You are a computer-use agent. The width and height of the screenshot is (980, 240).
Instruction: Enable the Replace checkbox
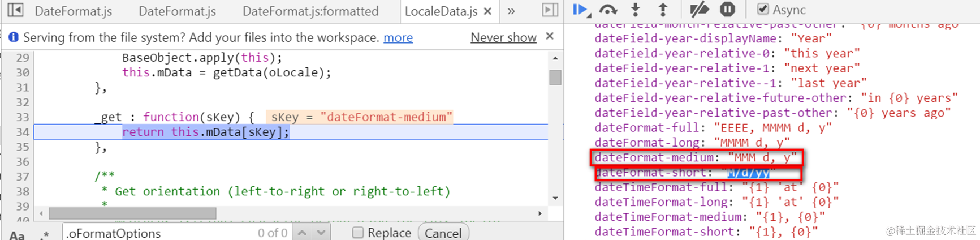(x=358, y=233)
